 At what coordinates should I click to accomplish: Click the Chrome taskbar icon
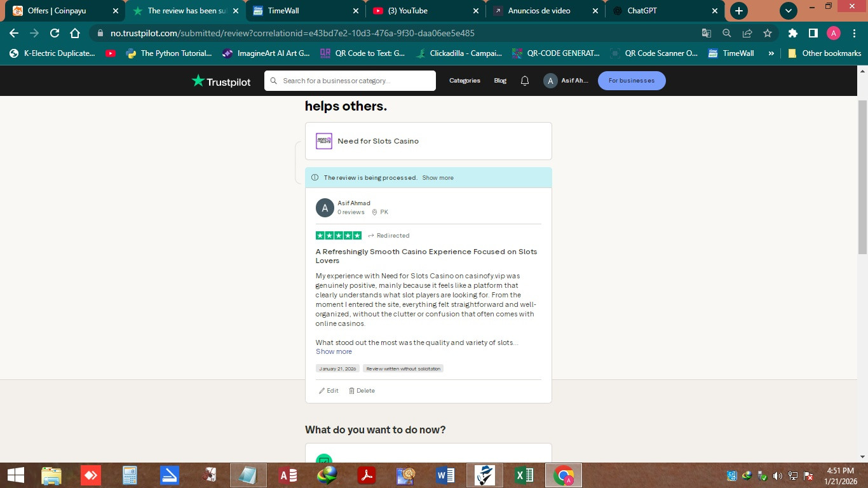(x=564, y=475)
